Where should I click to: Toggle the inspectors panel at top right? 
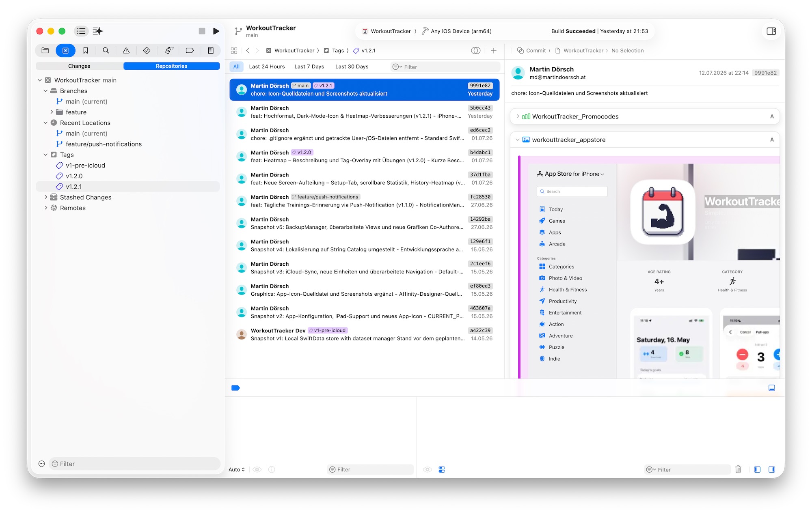click(x=771, y=31)
